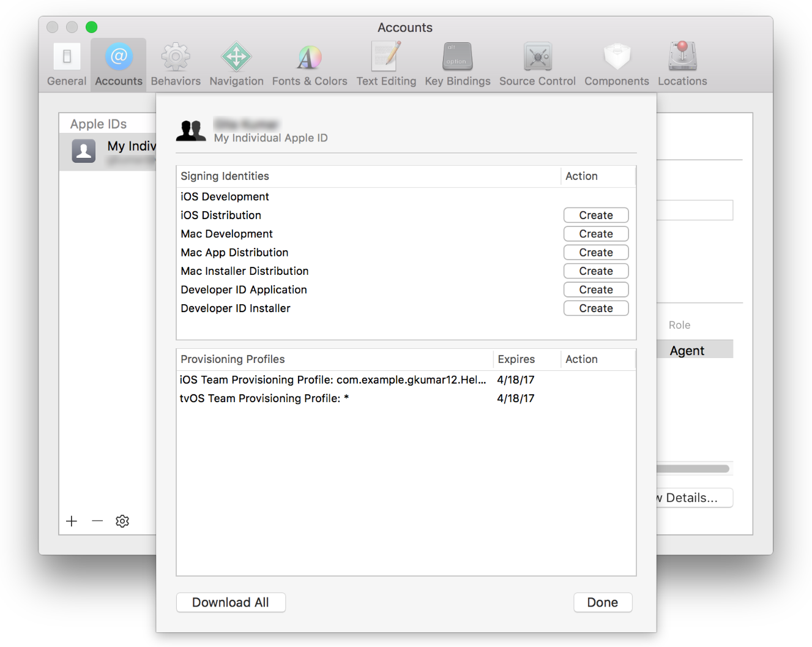
Task: Click the green zoom window button
Action: [x=92, y=27]
